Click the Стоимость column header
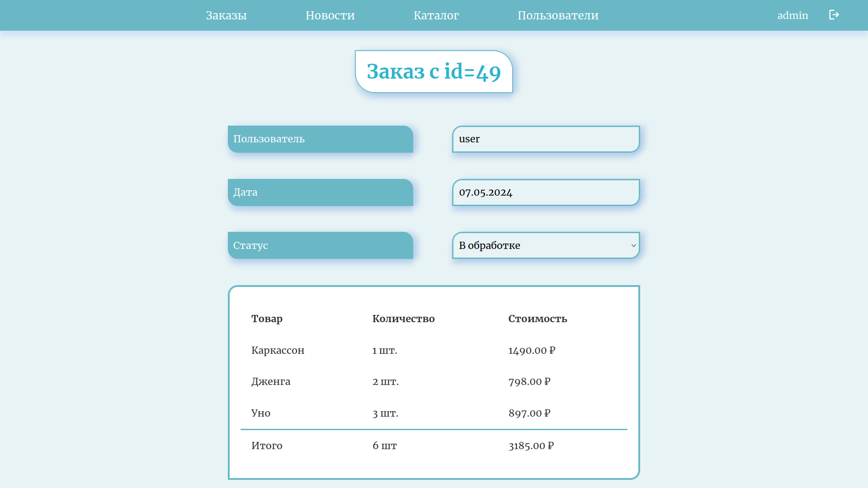Image resolution: width=868 pixels, height=488 pixels. click(x=537, y=319)
